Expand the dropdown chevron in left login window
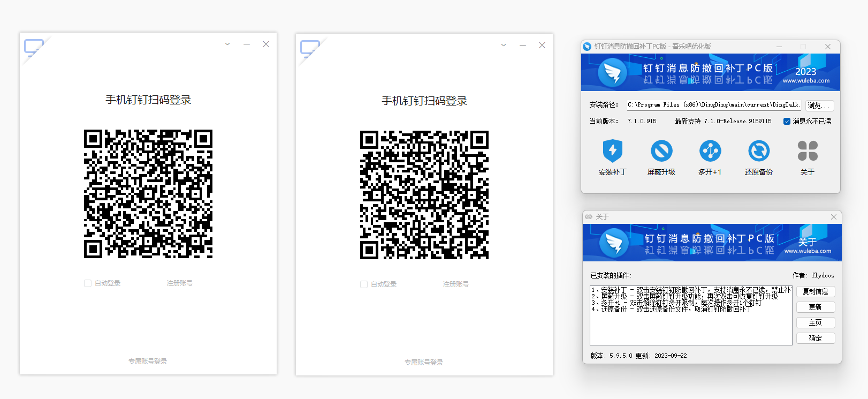 tap(227, 44)
